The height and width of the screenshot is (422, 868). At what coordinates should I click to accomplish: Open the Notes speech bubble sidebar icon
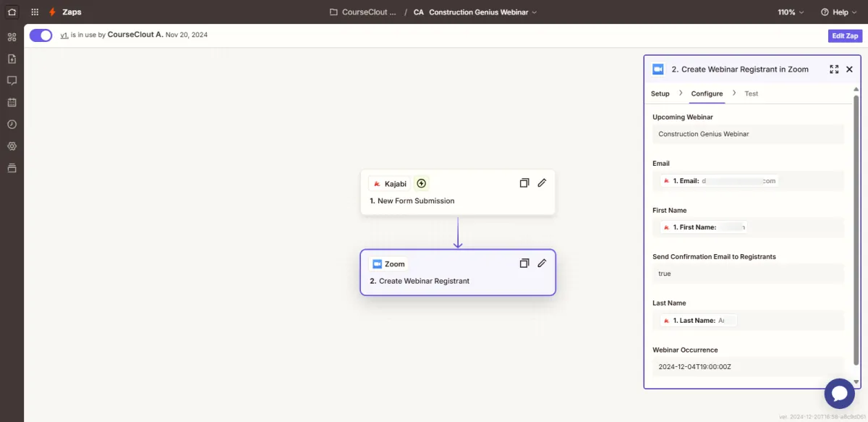(12, 80)
